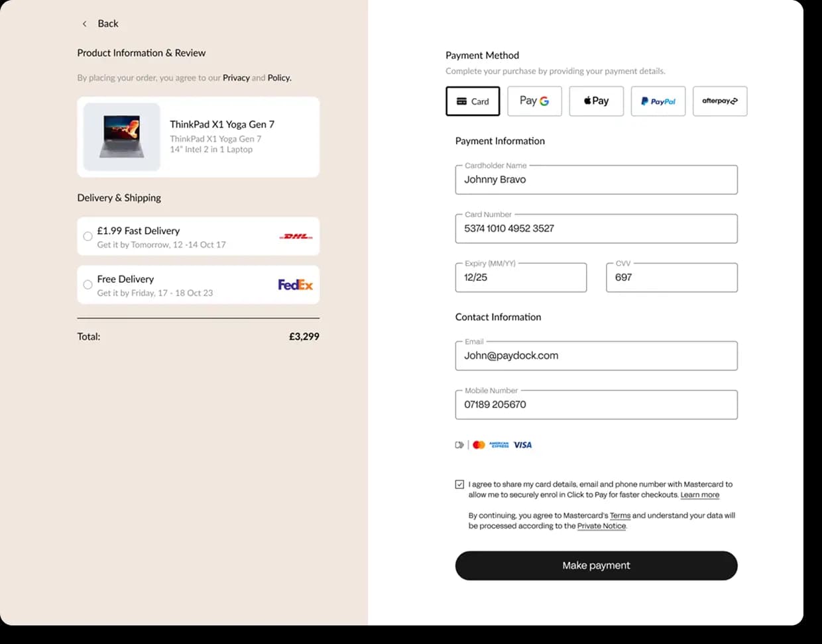Click the total amount £3,299
The image size is (822, 644).
[304, 337]
